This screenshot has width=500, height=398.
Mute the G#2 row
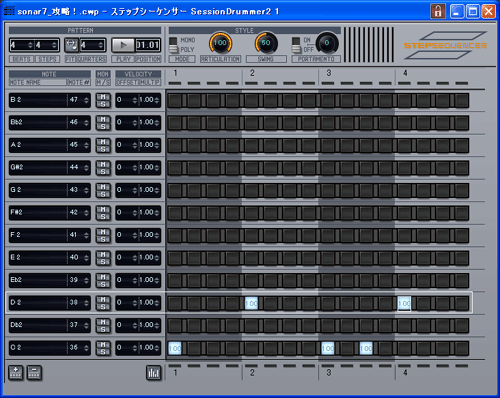(x=103, y=164)
